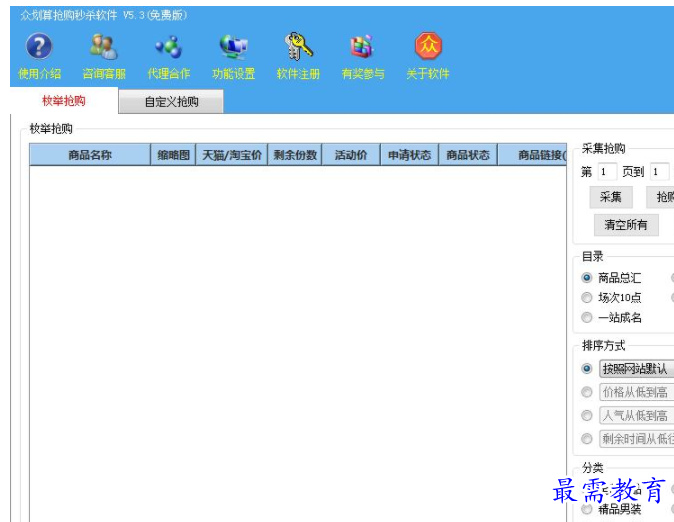Click the 关于软件 red badge icon
Screen dimensions: 674x522
[428, 46]
